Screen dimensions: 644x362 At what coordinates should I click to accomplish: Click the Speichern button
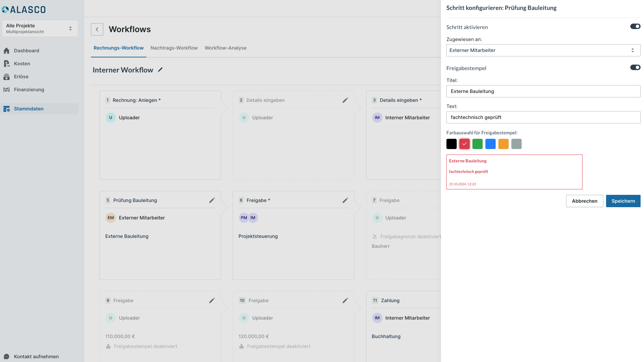623,201
